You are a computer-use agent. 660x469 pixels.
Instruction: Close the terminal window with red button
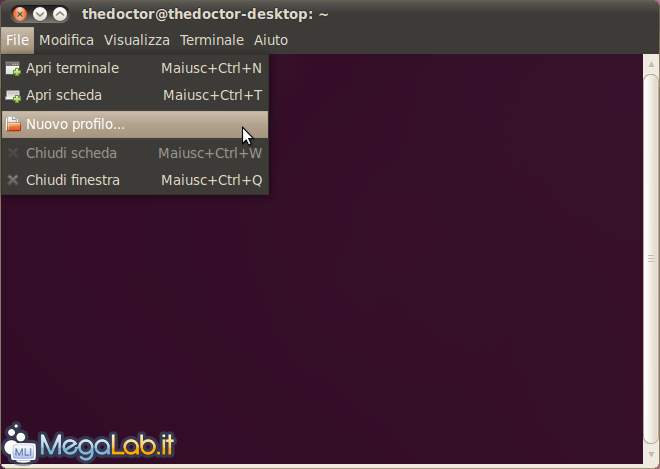point(19,14)
